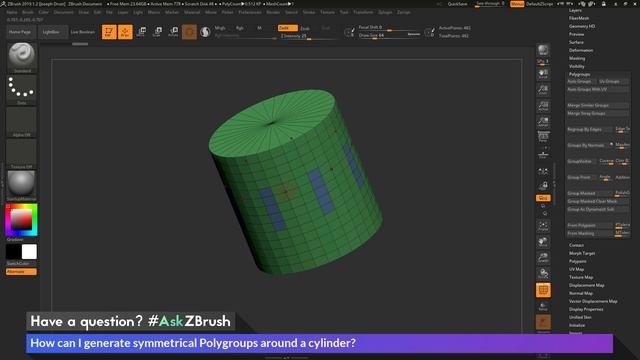Image resolution: width=640 pixels, height=360 pixels.
Task: Expand the Surface section
Action: point(576,42)
